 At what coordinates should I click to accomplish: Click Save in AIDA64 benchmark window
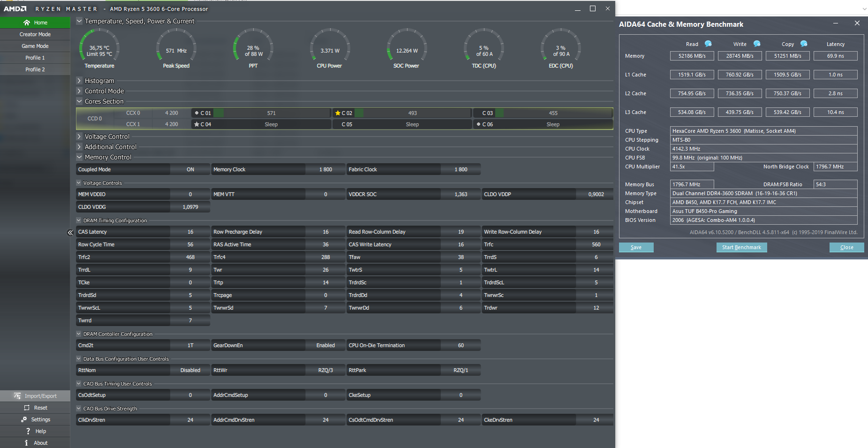pyautogui.click(x=636, y=247)
